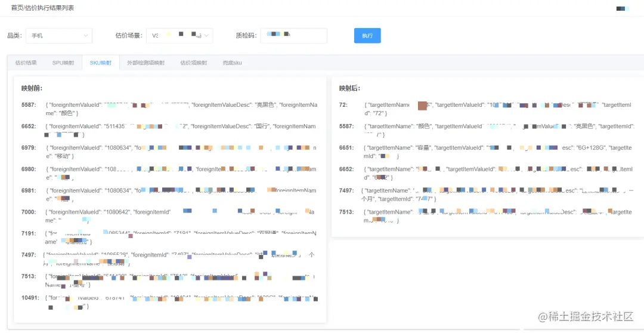Click the chevron arrow of 品类 select
644x333 pixels.
click(86, 36)
